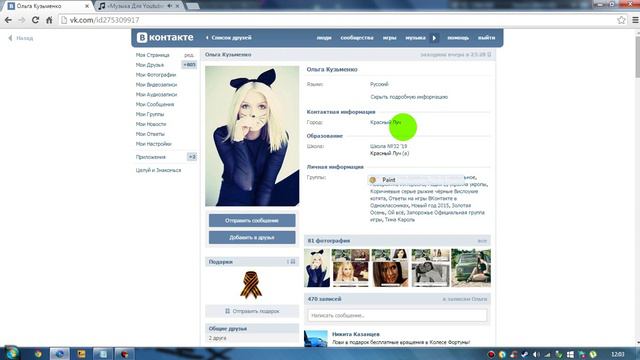Close the Музыка для Youtube tab
Screen dimensions: 640x360
tap(178, 6)
